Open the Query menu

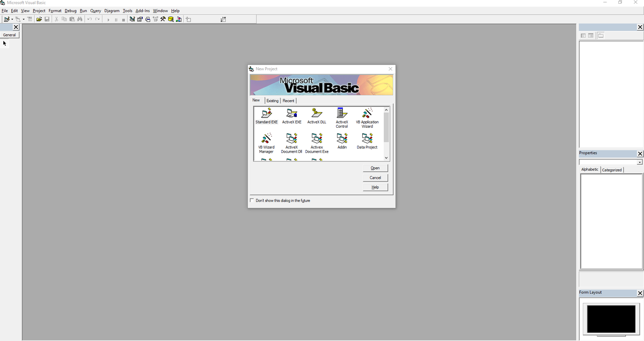point(96,11)
